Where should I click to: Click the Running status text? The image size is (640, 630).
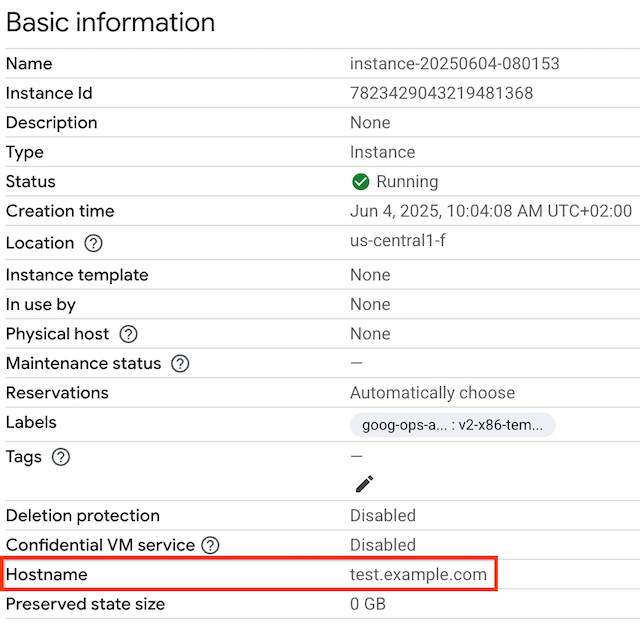point(407,182)
